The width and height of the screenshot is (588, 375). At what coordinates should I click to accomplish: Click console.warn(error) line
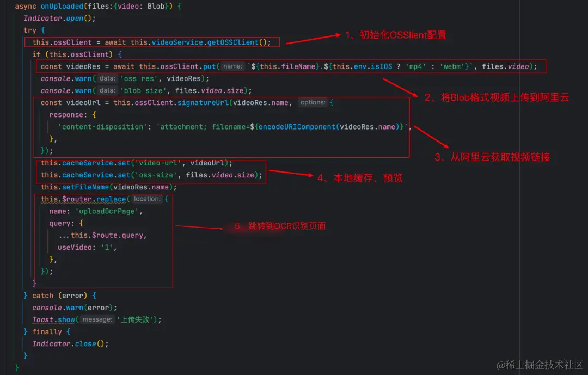coord(75,308)
